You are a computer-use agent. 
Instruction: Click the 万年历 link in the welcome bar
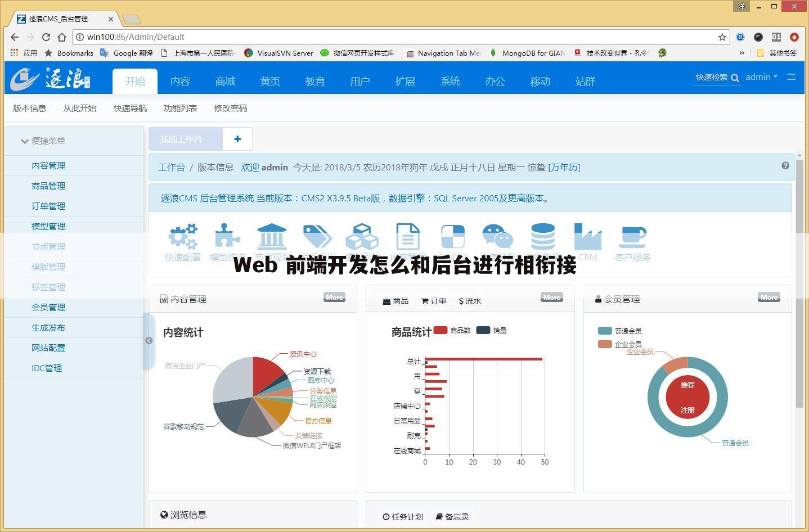pyautogui.click(x=565, y=167)
